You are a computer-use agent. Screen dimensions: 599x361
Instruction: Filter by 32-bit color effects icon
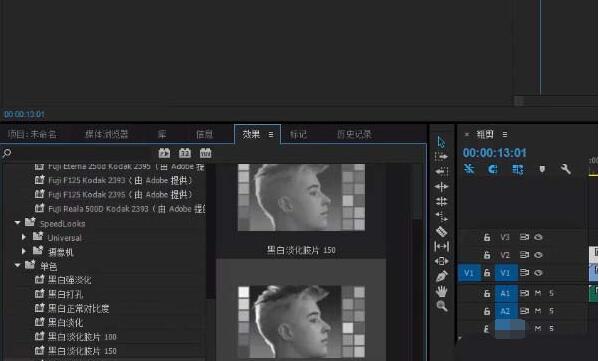tap(185, 153)
